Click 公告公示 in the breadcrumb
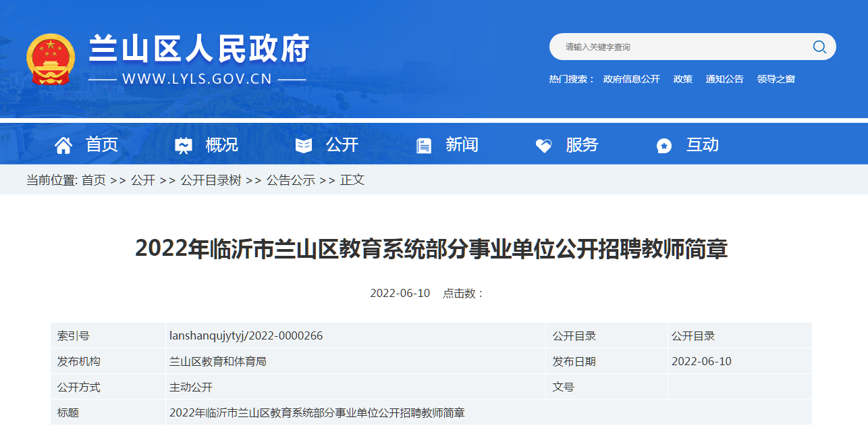 click(x=291, y=180)
